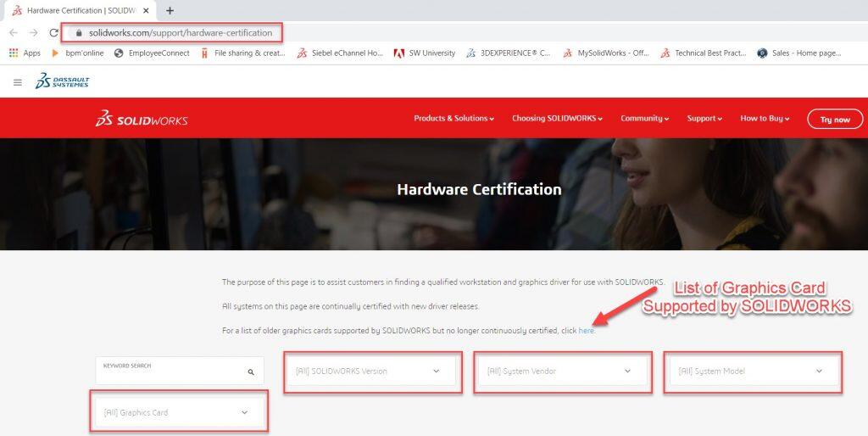The image size is (868, 436).
Task: Open the Products & Solutions menu
Action: [x=453, y=119]
